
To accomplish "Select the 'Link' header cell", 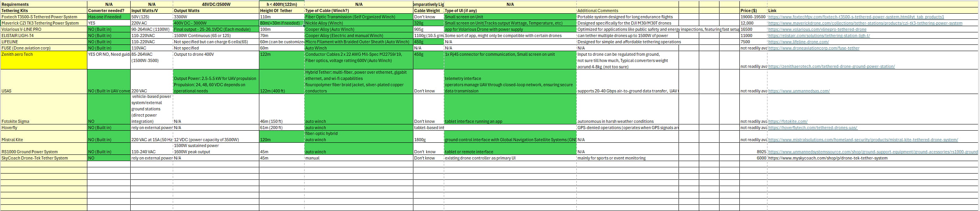I will coord(873,11).
